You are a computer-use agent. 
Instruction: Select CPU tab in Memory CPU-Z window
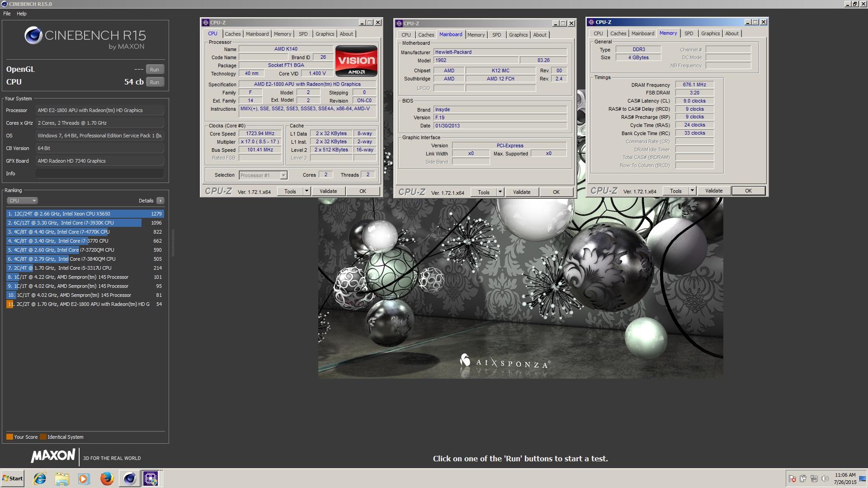[598, 33]
